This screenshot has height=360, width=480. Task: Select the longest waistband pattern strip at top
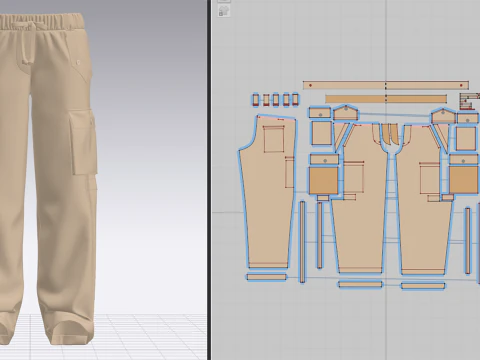[386, 85]
